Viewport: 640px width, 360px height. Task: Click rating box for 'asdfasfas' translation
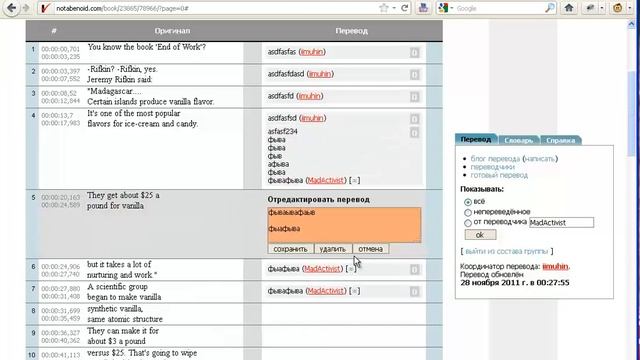pyautogui.click(x=414, y=53)
